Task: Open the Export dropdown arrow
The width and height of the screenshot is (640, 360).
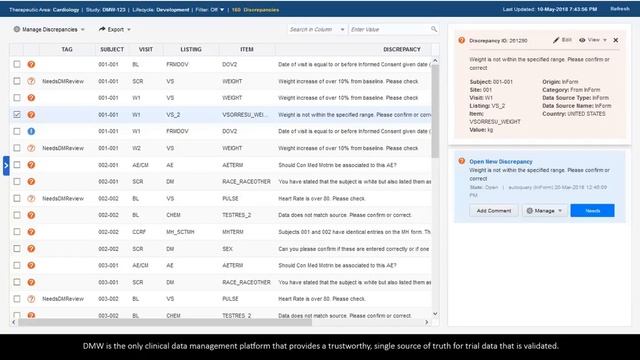Action: [x=129, y=29]
